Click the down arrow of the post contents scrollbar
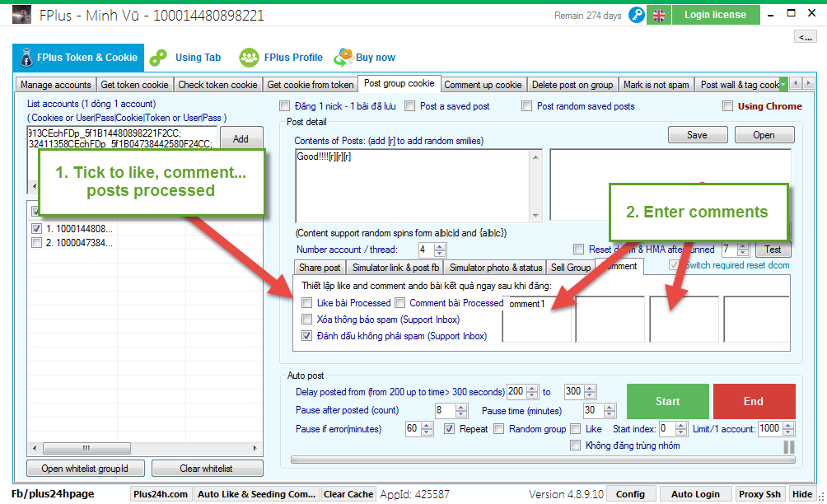 [535, 215]
